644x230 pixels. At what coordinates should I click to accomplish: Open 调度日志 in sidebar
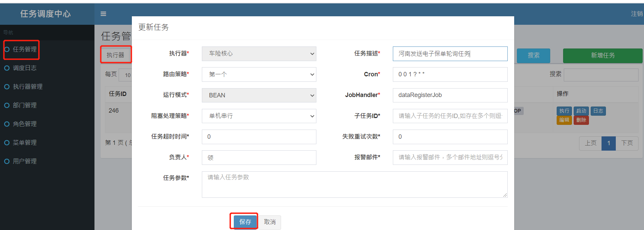pos(25,68)
